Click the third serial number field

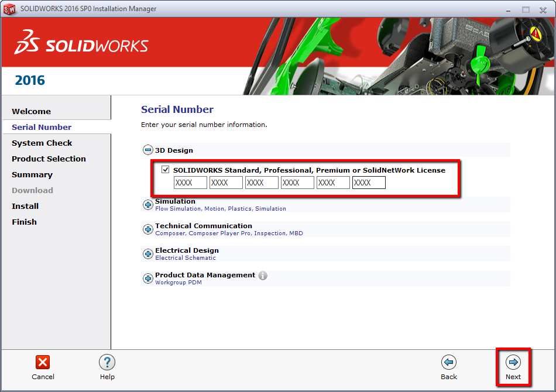[x=262, y=183]
